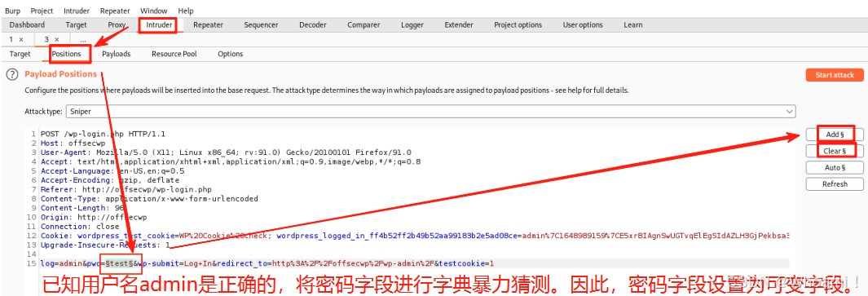Open the Payloads sub-tab

click(117, 54)
